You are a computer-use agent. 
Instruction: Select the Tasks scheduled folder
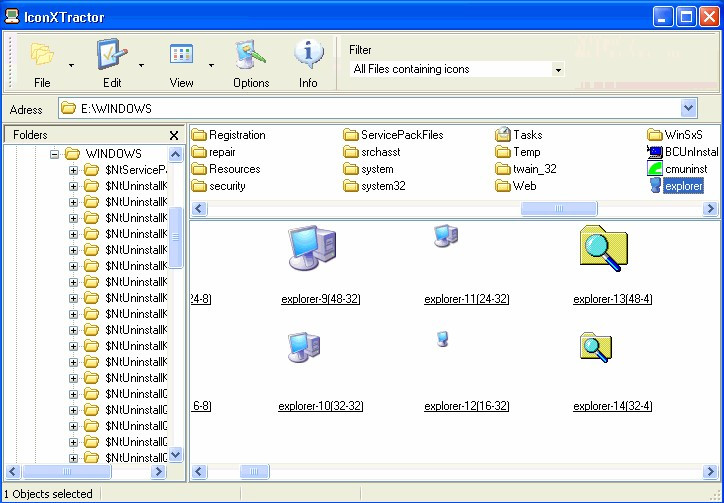point(519,135)
